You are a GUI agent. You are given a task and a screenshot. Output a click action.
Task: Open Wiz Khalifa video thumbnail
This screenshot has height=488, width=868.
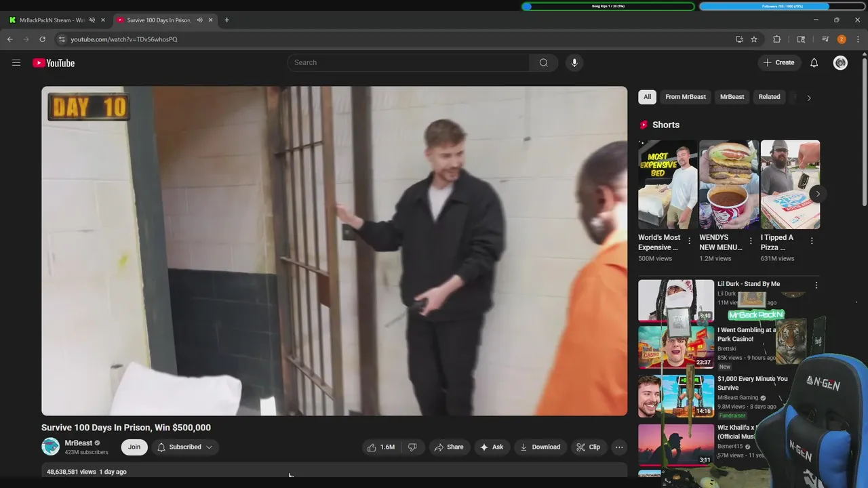(x=676, y=444)
